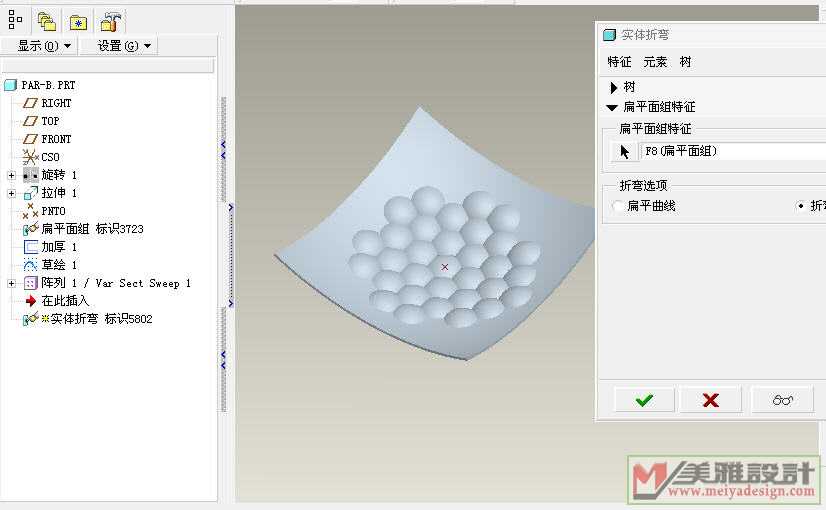Cancel with the red X button
The image size is (826, 510).
(711, 400)
